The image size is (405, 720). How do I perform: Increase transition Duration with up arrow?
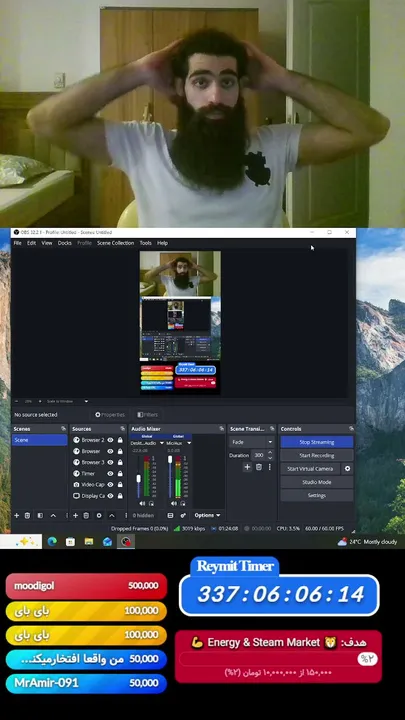click(x=270, y=453)
